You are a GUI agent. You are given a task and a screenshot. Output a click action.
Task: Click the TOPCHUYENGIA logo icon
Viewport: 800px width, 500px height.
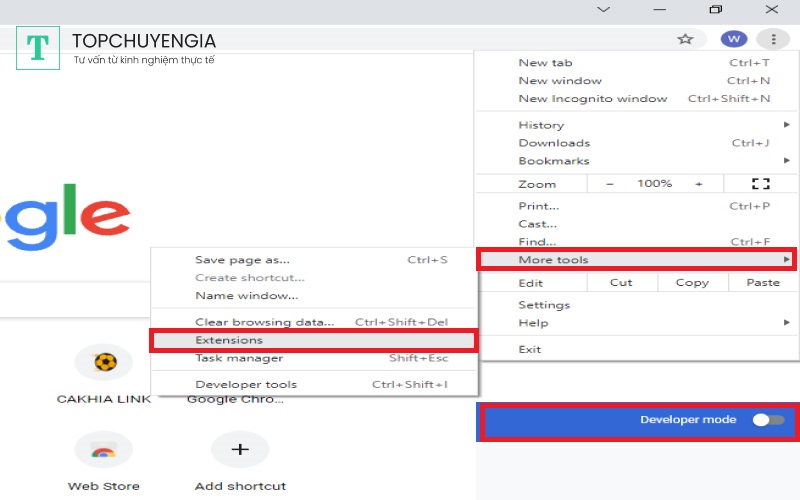pos(39,49)
